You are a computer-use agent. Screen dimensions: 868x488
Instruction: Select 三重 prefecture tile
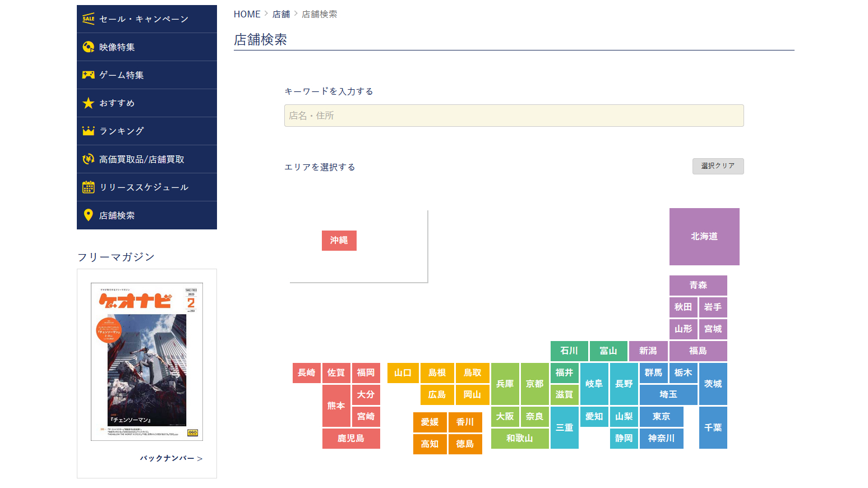pyautogui.click(x=565, y=427)
